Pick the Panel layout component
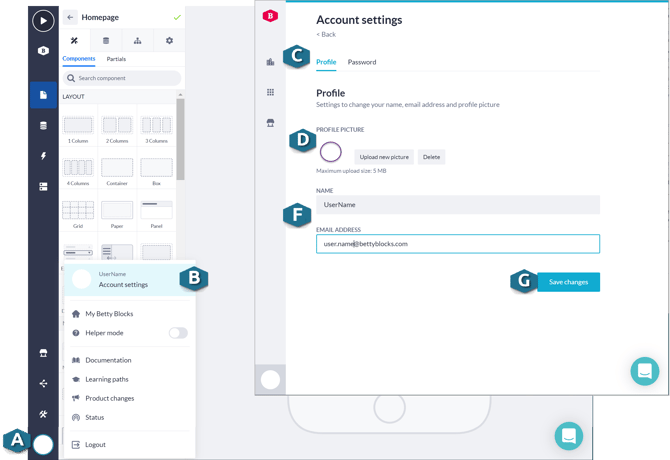The height and width of the screenshot is (460, 670). [x=156, y=214]
